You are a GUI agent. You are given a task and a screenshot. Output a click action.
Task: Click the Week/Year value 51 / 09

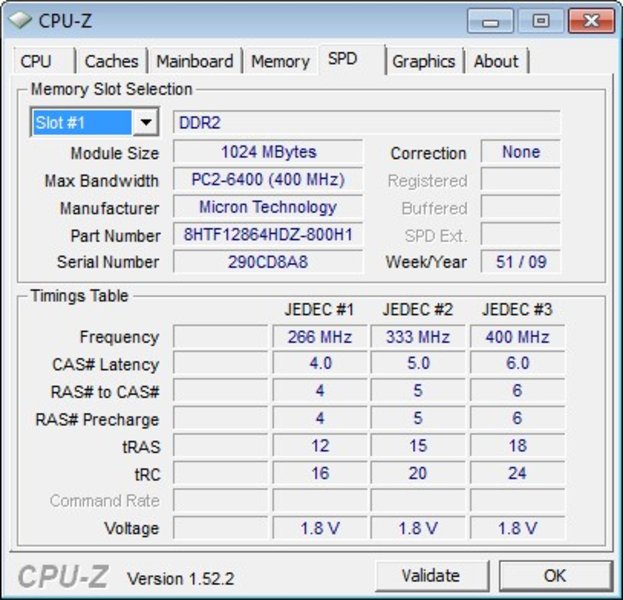(520, 261)
